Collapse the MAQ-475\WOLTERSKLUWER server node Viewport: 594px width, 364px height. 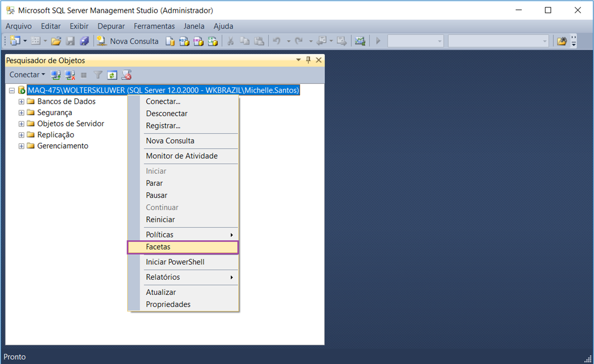[x=12, y=90]
